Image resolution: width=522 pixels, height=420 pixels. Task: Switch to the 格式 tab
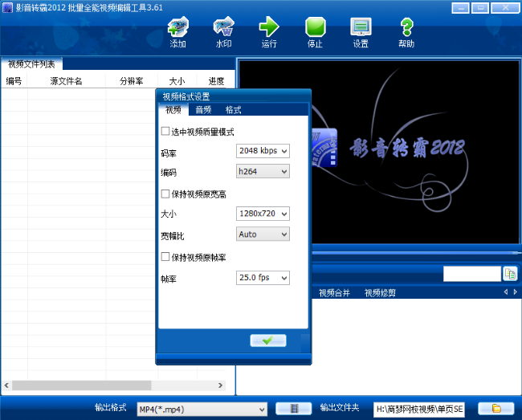click(234, 110)
